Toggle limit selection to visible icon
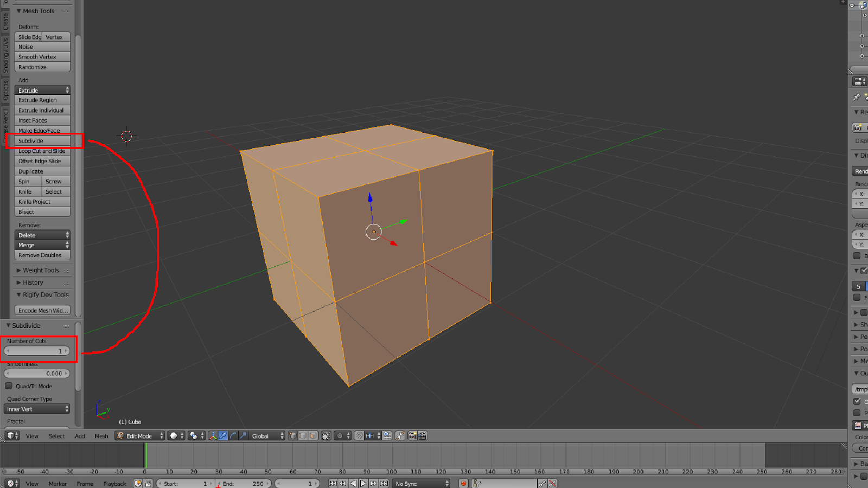This screenshot has height=488, width=868. click(x=324, y=435)
